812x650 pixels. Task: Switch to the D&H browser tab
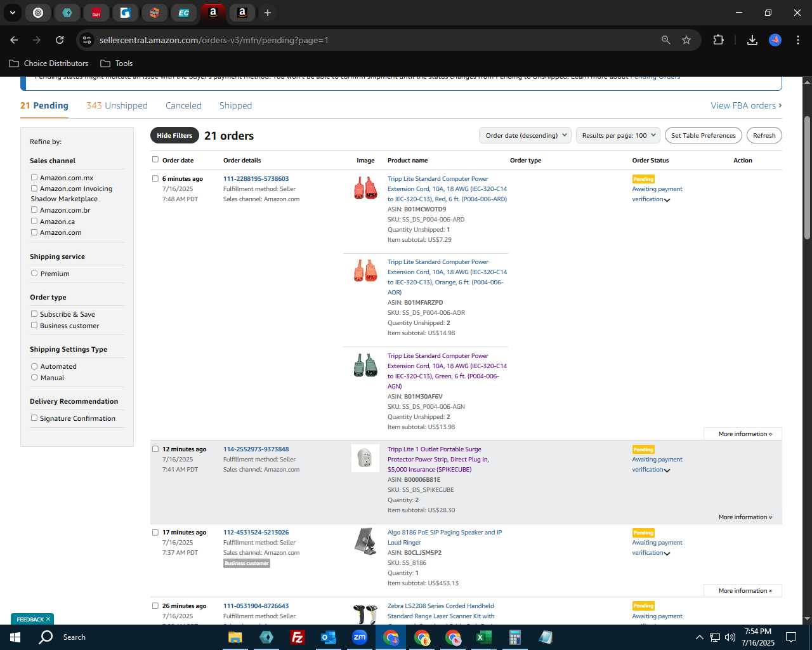pyautogui.click(x=96, y=13)
